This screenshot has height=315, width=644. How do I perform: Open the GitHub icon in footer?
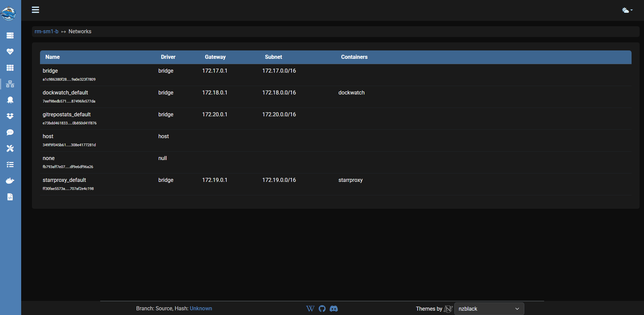pyautogui.click(x=322, y=309)
